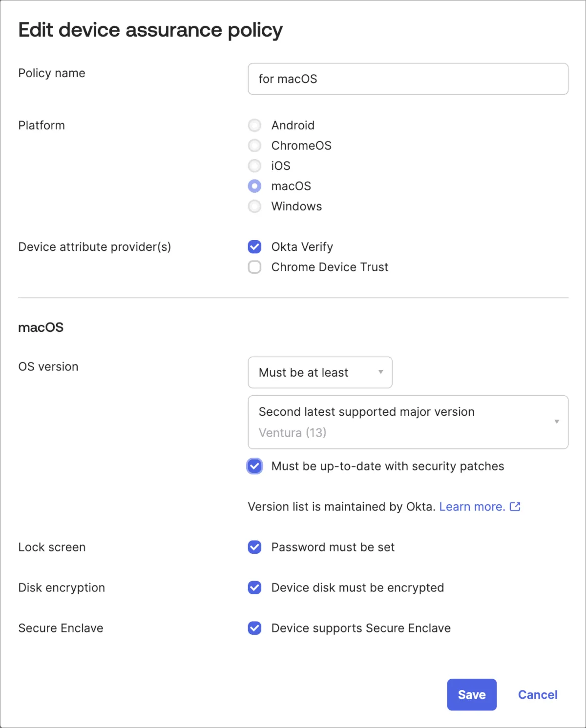586x728 pixels.
Task: Select the macOS platform radio button
Action: [254, 186]
